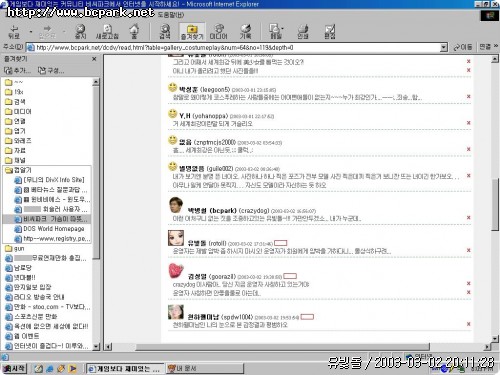Open the stoo.com TV favorite

(48, 307)
